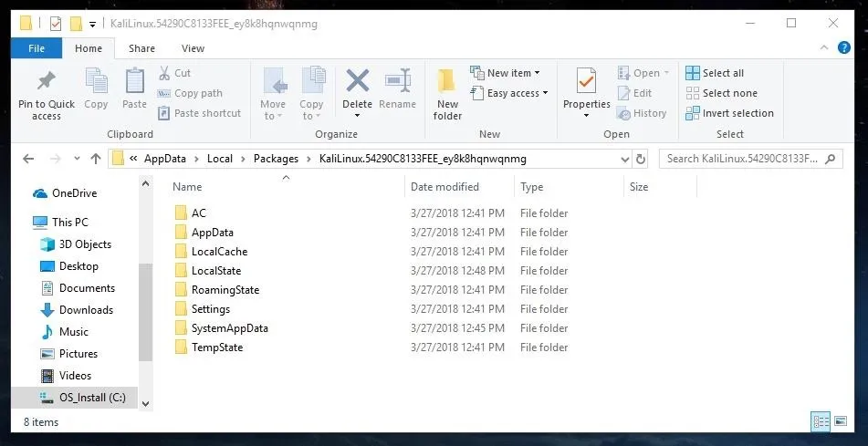Click the Search KaliLinux search box
Viewport: 868px width, 446px height.
(750, 159)
